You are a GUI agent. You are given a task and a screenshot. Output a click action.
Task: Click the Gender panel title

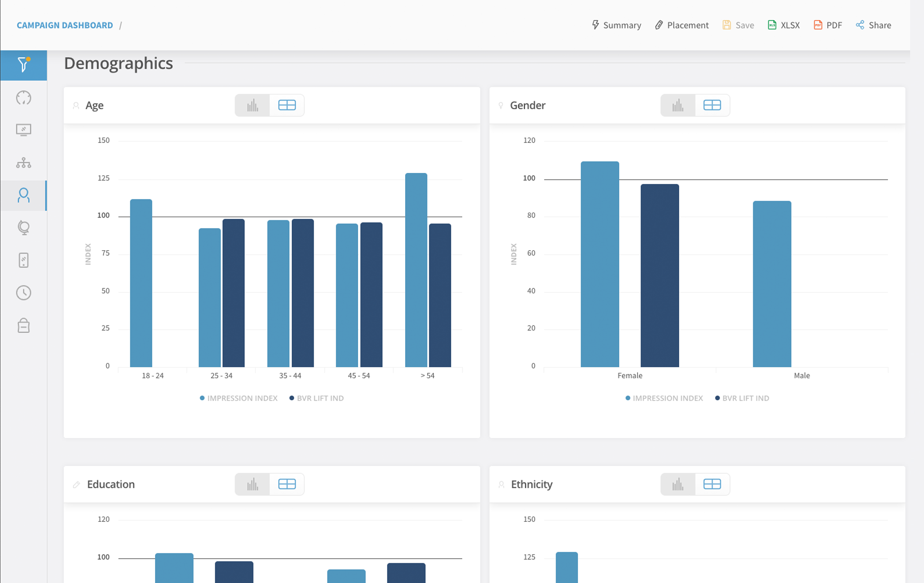pyautogui.click(x=527, y=106)
